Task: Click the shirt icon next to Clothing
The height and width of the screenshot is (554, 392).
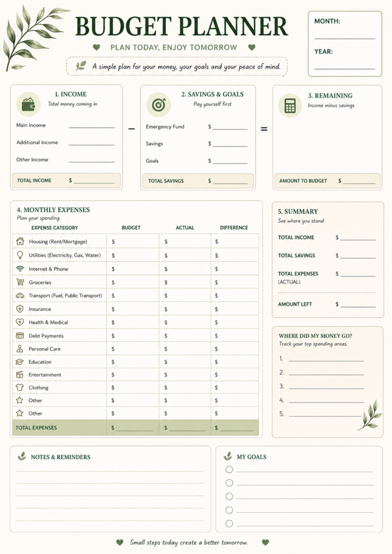Action: click(20, 387)
